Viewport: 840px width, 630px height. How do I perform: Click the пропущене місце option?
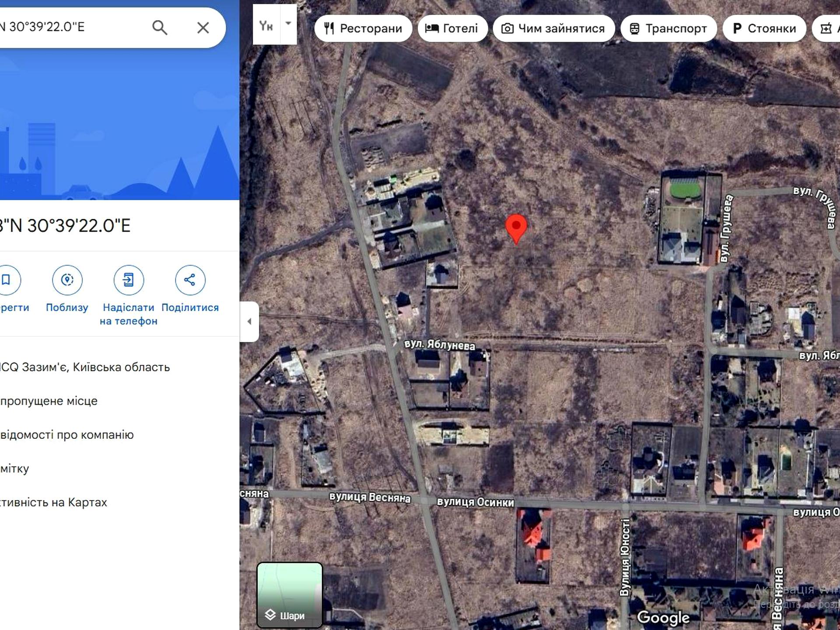49,401
